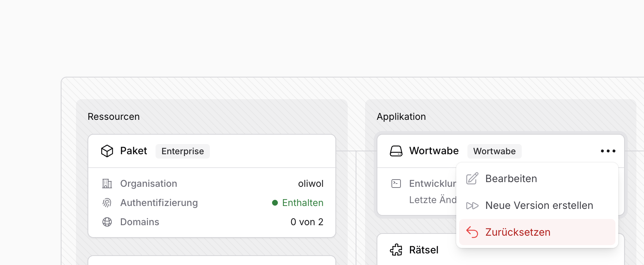This screenshot has height=265, width=644.
Task: Choose Zurücksetzen in the context menu
Action: tap(518, 232)
